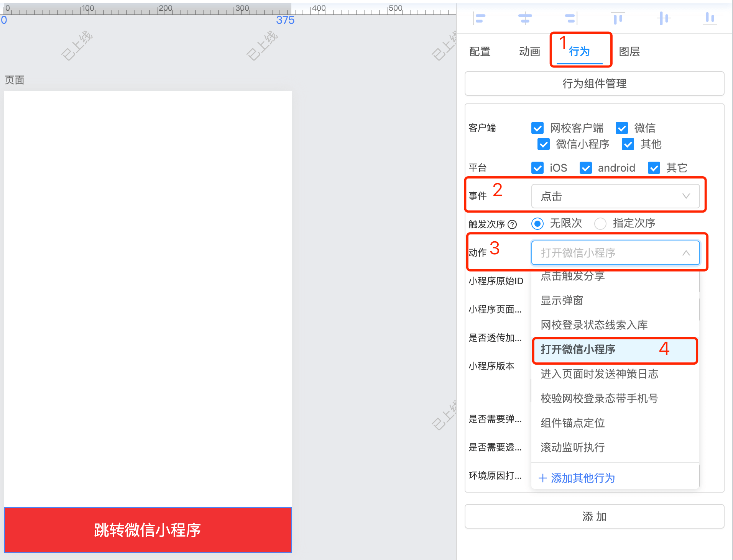Screen dimensions: 733x560
Task: Select the 指定次序 radio option
Action: click(600, 223)
